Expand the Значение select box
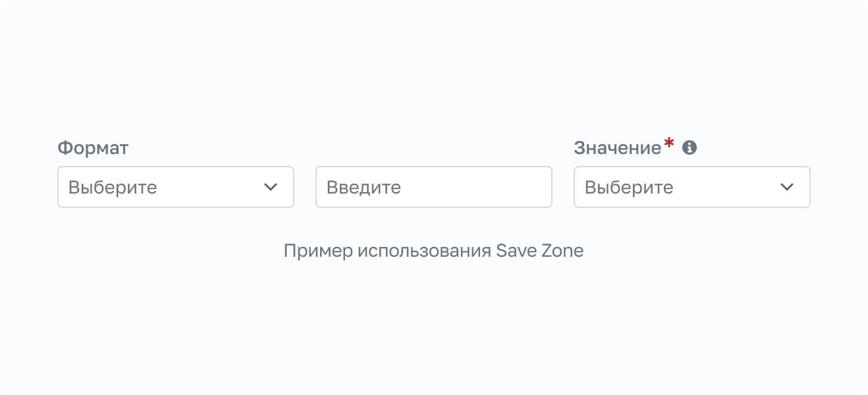Screen dimensions: 868x395 click(692, 187)
